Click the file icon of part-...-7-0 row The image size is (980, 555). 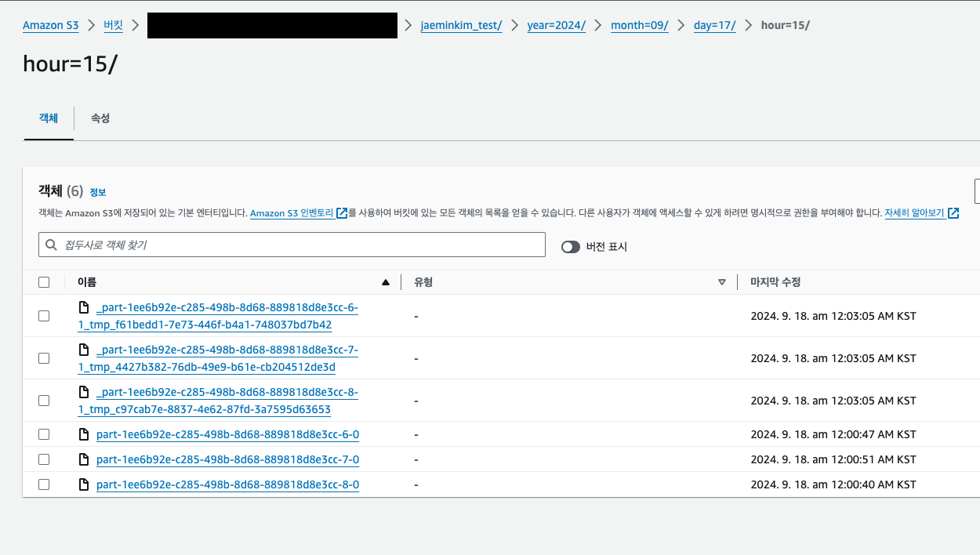[84, 459]
